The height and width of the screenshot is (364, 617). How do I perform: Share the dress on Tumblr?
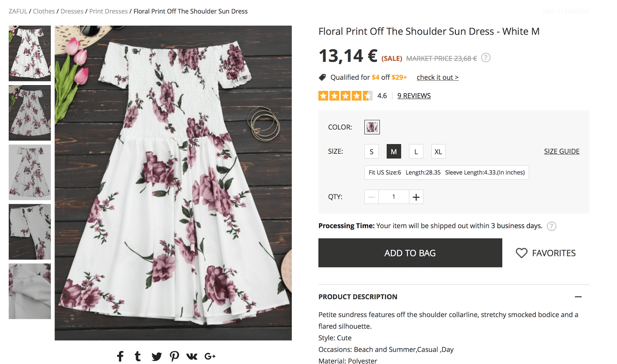[x=138, y=356]
